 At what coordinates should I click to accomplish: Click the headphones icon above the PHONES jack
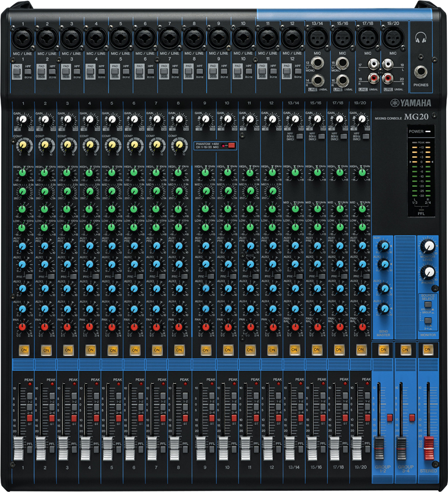coord(421,38)
